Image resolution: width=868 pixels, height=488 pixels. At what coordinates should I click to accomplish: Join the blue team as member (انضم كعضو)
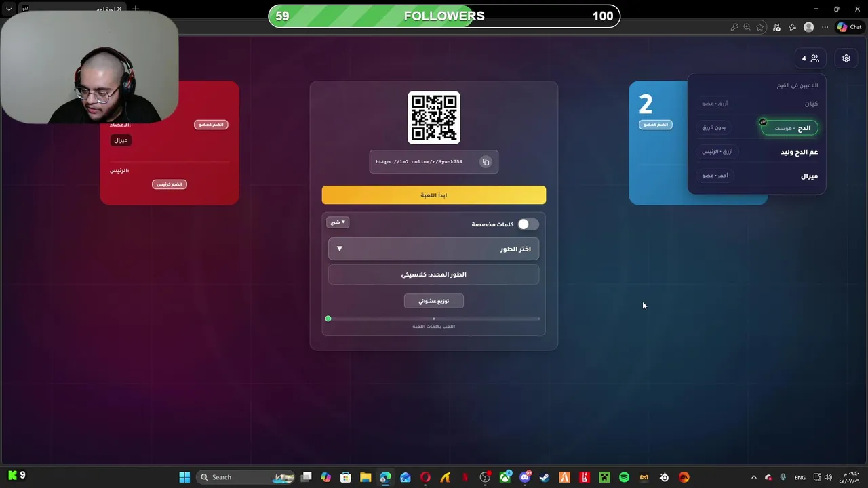point(656,125)
